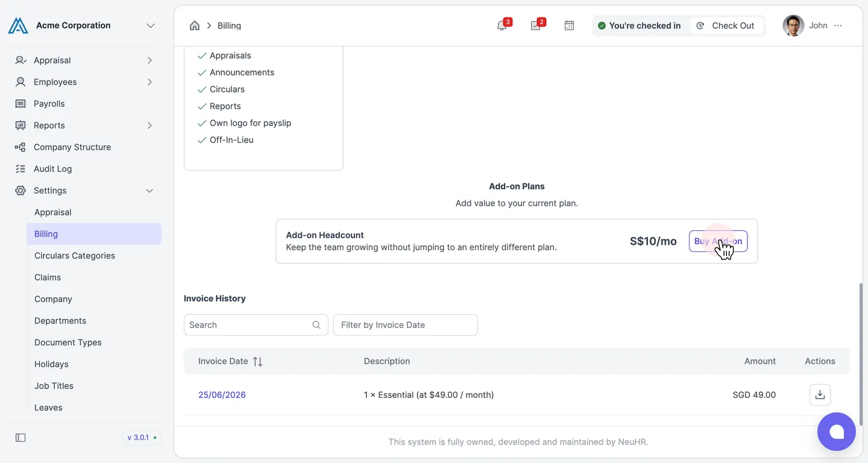The image size is (868, 463).
Task: Open Company settings item
Action: click(94, 299)
